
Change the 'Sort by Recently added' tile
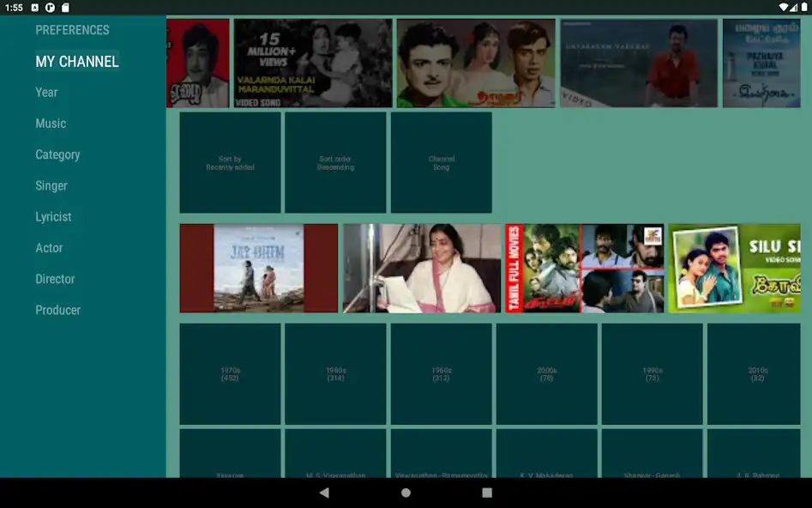tap(230, 163)
